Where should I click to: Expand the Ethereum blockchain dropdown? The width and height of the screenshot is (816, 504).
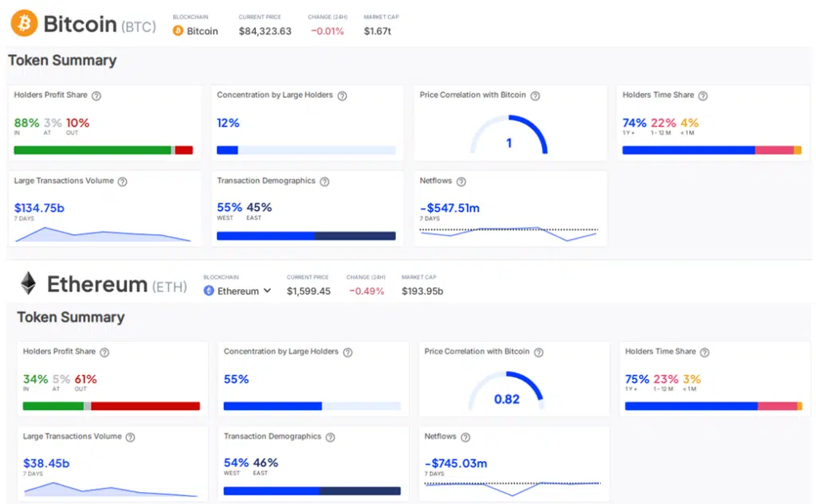coord(237,291)
